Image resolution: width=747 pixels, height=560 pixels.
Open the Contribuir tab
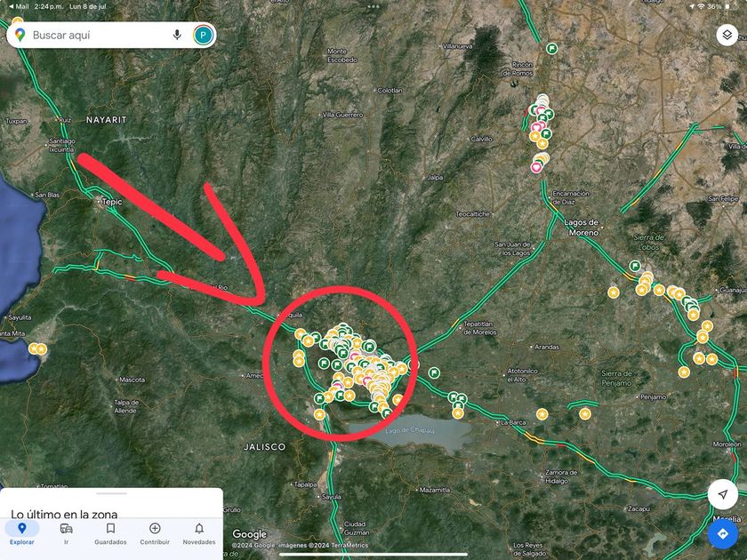click(x=155, y=532)
